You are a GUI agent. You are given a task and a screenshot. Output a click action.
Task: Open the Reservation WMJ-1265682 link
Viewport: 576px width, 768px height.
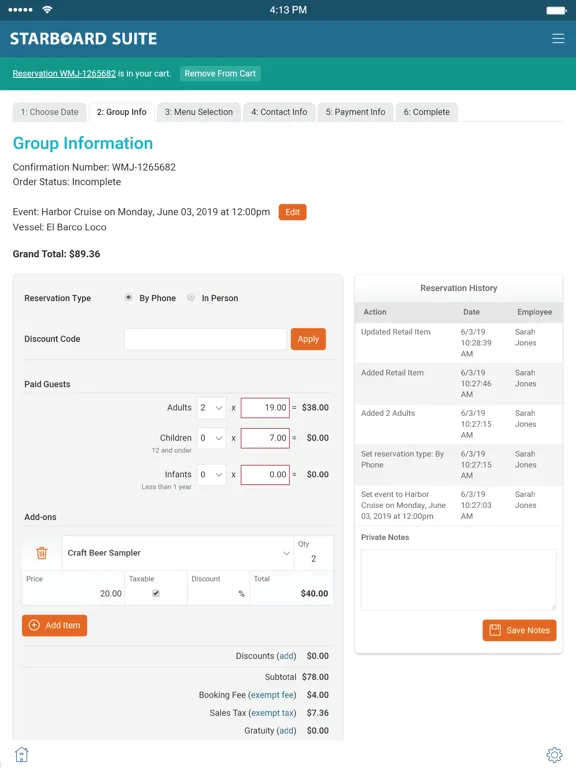[64, 73]
